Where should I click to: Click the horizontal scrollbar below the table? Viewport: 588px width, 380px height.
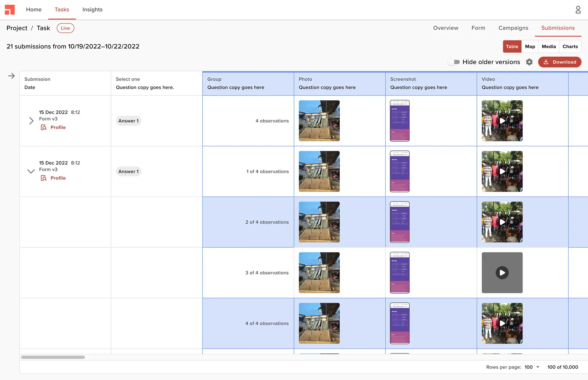(x=53, y=357)
